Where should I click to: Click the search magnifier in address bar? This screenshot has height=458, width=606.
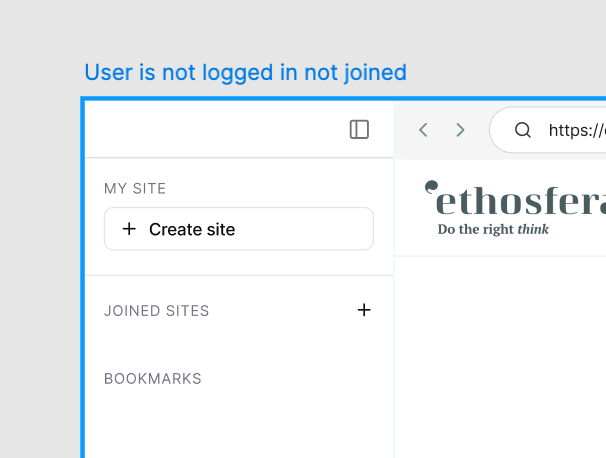(522, 129)
